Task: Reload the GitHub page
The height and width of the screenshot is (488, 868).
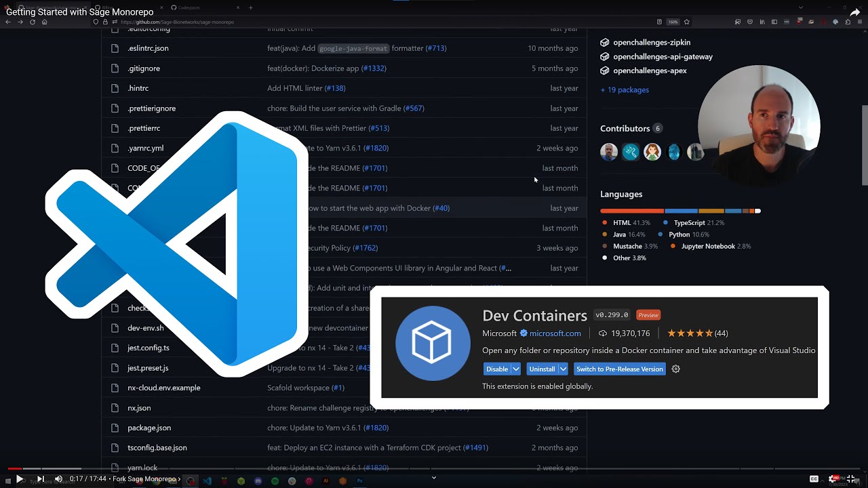Action: pos(32,22)
